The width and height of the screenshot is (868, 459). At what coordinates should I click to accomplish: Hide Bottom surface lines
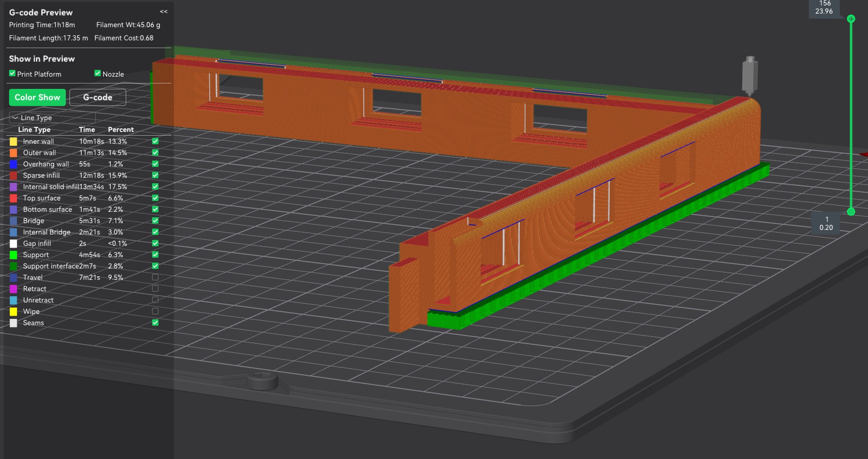(x=155, y=209)
